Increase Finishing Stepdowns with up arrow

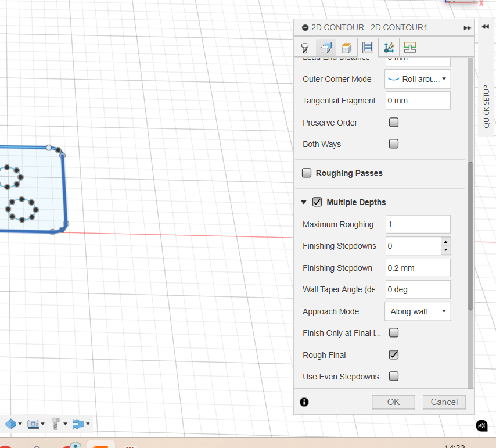tap(445, 242)
